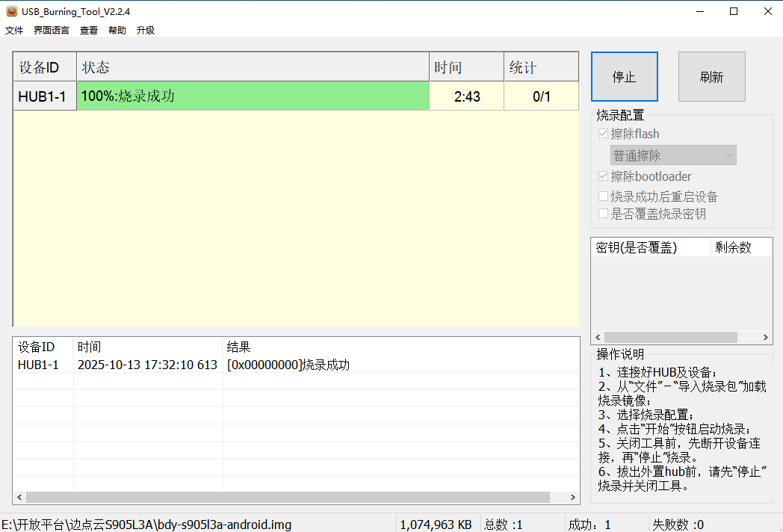Open the 查看 menu

88,30
